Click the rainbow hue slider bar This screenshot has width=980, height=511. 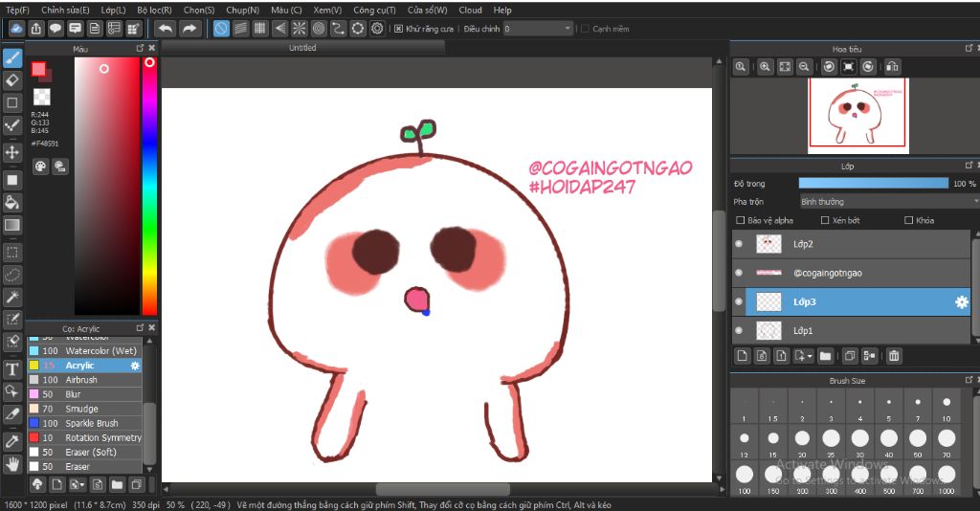coord(149,191)
